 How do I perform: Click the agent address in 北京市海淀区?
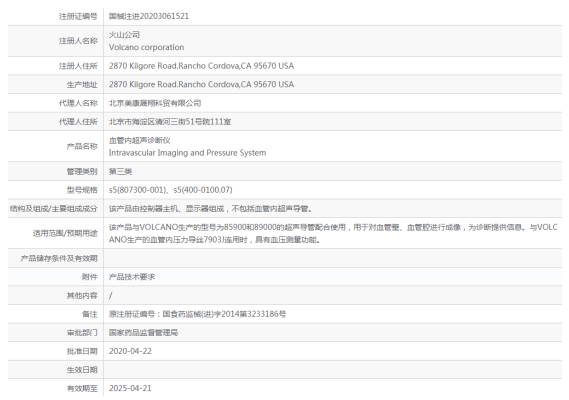click(x=170, y=122)
